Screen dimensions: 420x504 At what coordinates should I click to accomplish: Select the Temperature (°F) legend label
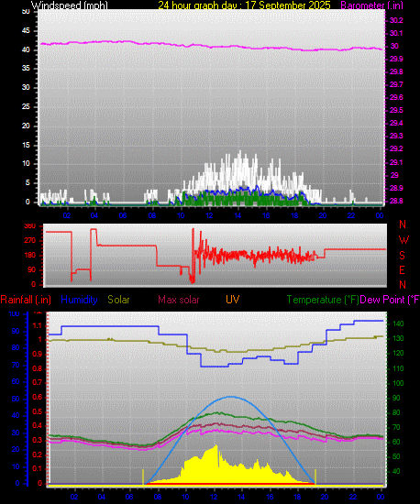coord(323,300)
